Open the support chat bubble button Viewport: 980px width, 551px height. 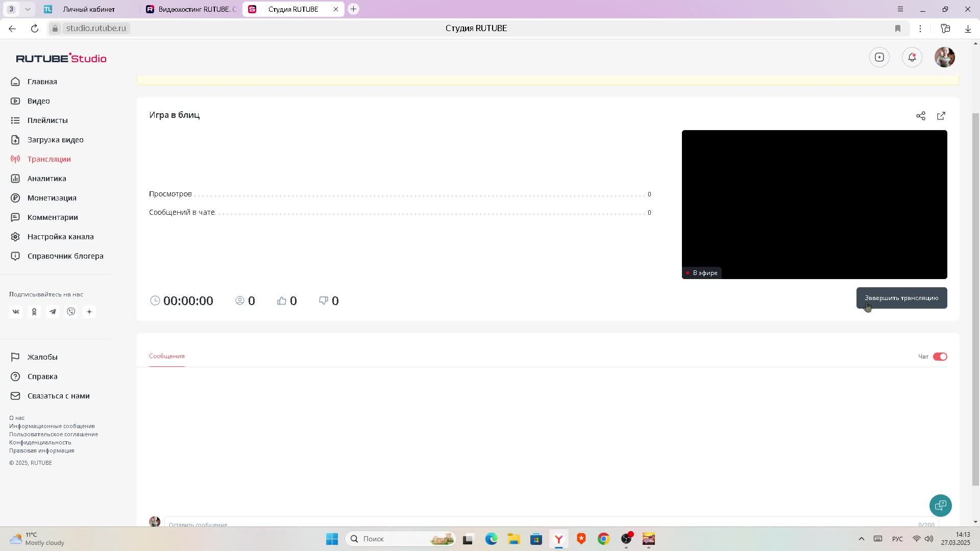point(940,506)
